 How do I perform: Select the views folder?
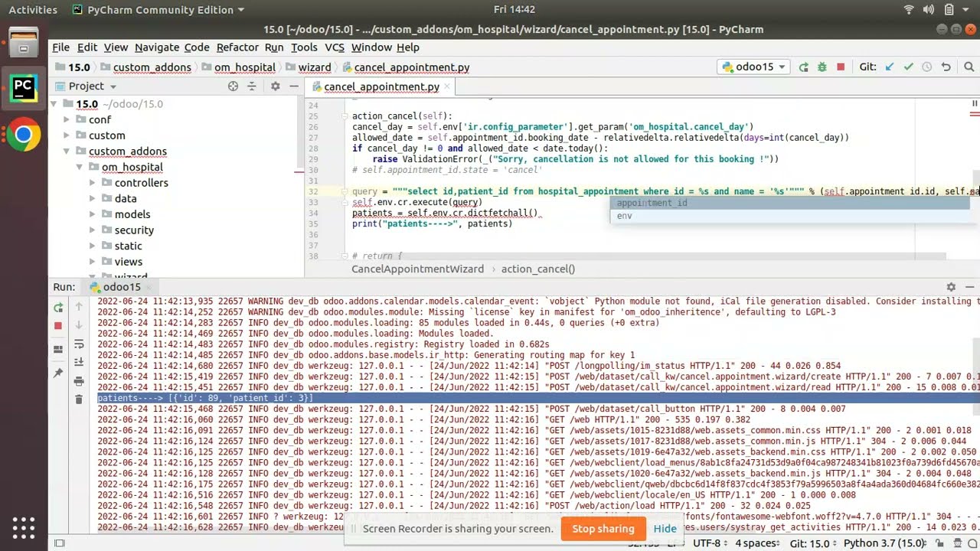(x=128, y=262)
